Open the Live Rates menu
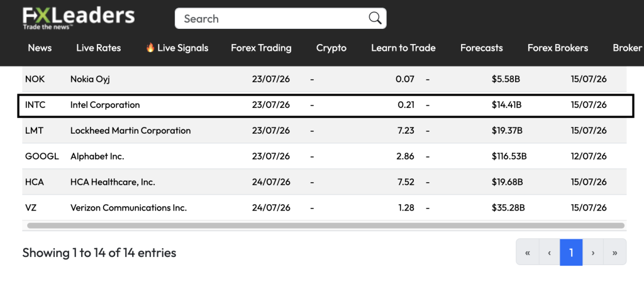The image size is (644, 282). 99,48
